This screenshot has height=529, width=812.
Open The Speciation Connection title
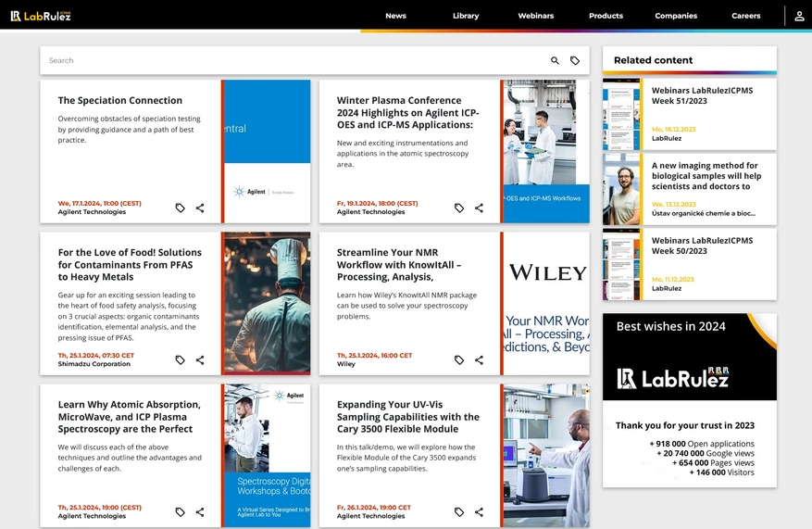coord(120,100)
